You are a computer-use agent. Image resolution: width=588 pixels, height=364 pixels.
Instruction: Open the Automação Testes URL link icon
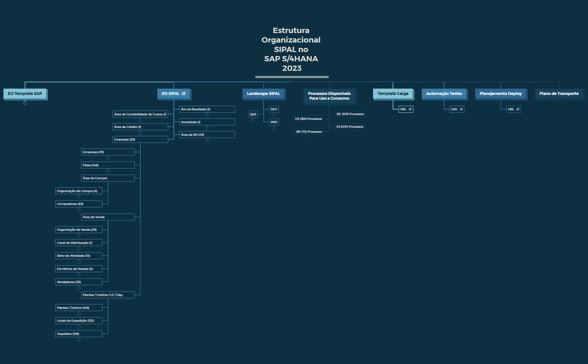[461, 109]
